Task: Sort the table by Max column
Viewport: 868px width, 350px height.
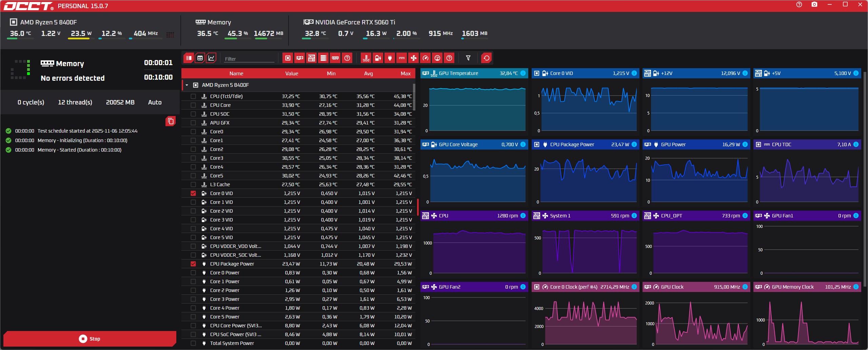Action: click(x=405, y=73)
